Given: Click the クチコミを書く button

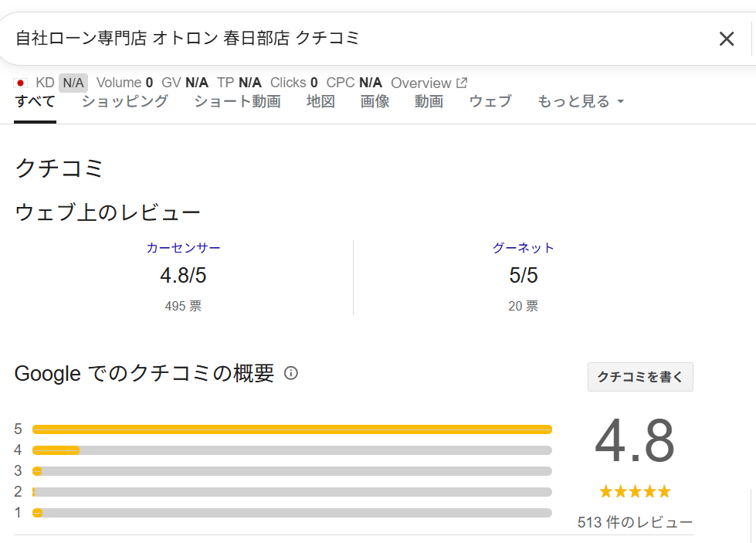Looking at the screenshot, I should [640, 377].
